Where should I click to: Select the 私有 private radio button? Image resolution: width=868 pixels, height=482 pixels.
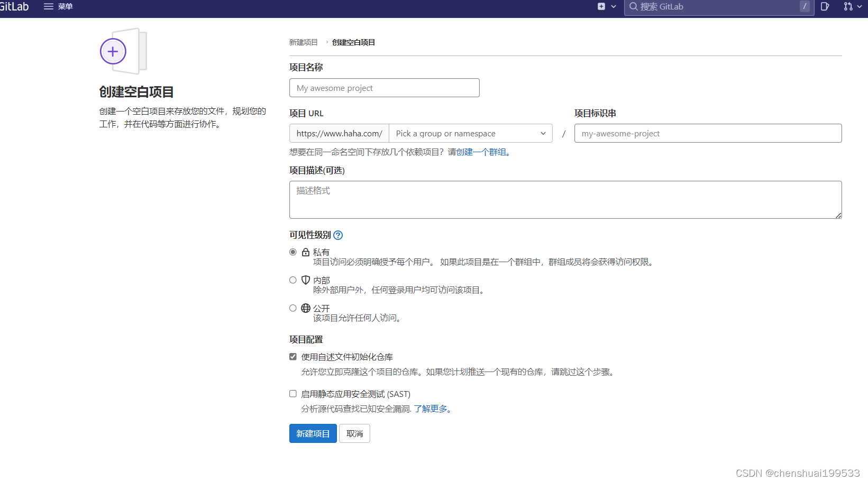[x=293, y=252]
